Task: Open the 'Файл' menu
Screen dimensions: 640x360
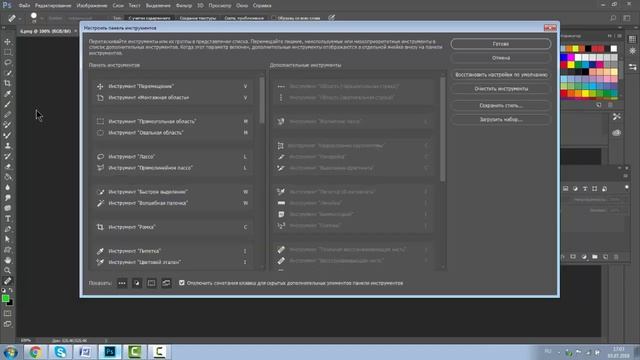Action: click(x=24, y=6)
